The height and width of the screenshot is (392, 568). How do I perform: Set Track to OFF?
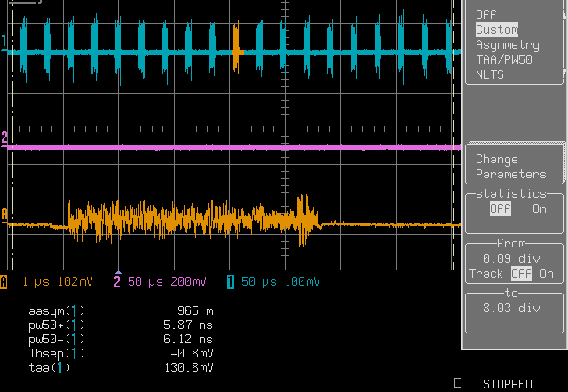522,274
